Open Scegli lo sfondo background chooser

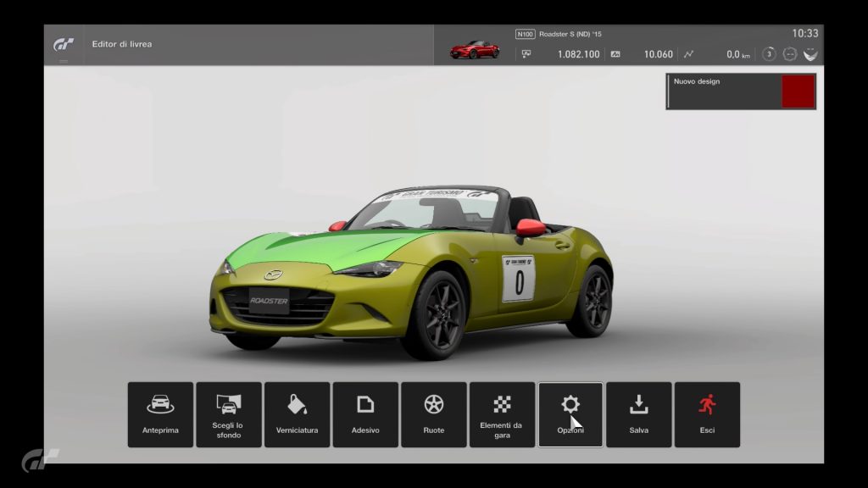pos(229,414)
